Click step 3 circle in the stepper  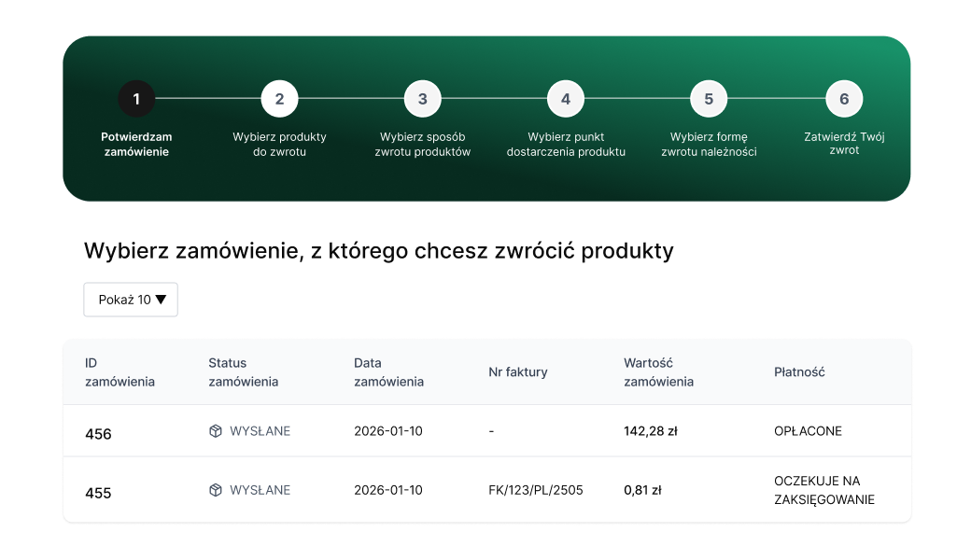click(x=422, y=99)
